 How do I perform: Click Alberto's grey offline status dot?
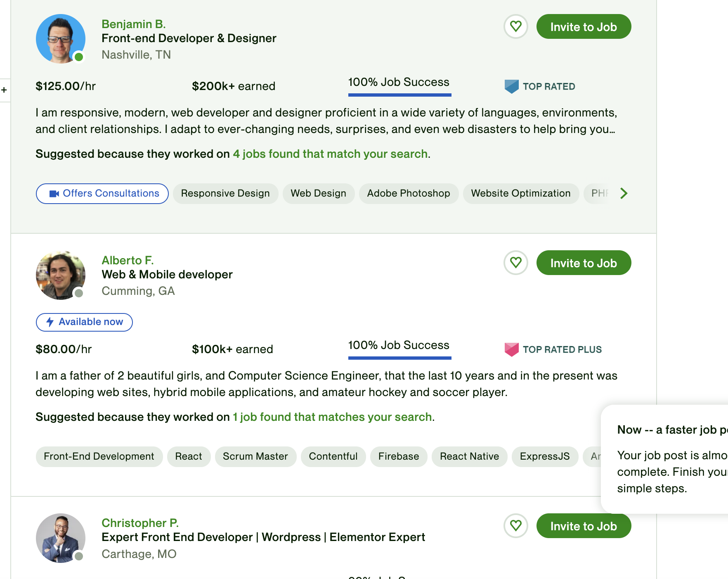point(78,293)
